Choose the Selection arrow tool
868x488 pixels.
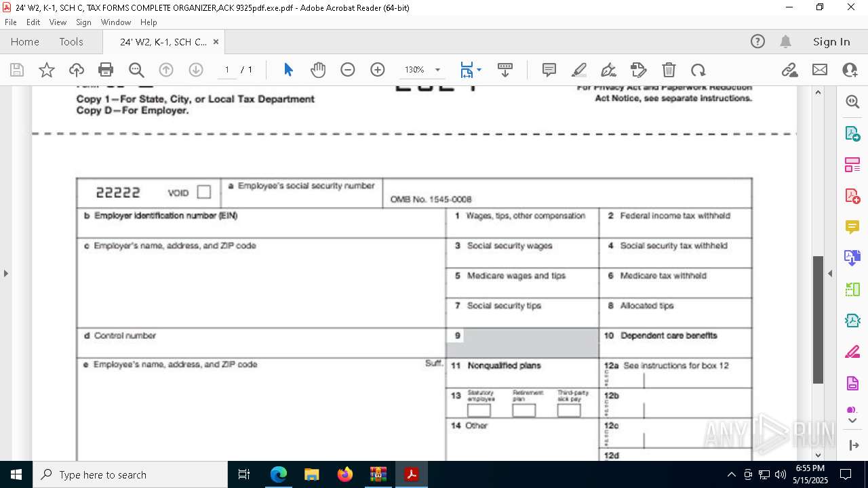288,70
